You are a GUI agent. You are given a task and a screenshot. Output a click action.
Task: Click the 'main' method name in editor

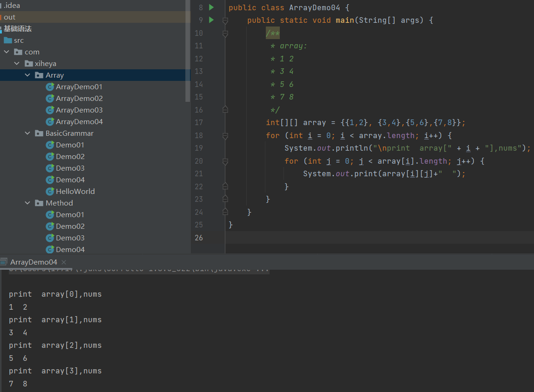click(345, 20)
